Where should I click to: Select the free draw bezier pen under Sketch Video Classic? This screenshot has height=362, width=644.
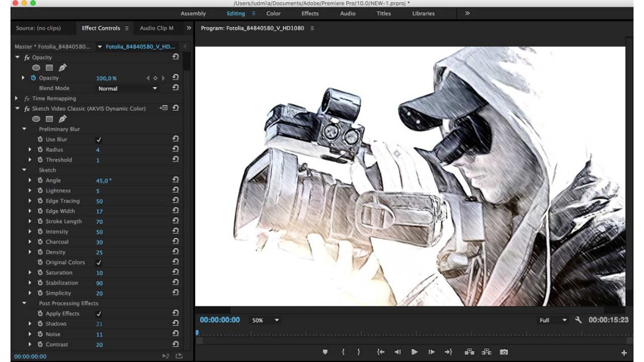62,119
